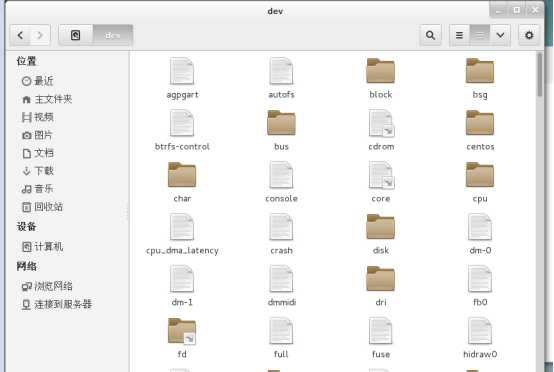Click the dev path bar button
Viewport: 554px width, 372px height.
click(113, 35)
